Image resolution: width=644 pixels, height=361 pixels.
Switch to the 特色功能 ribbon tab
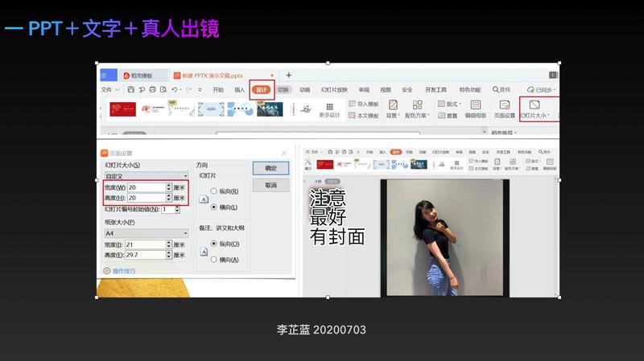point(470,89)
